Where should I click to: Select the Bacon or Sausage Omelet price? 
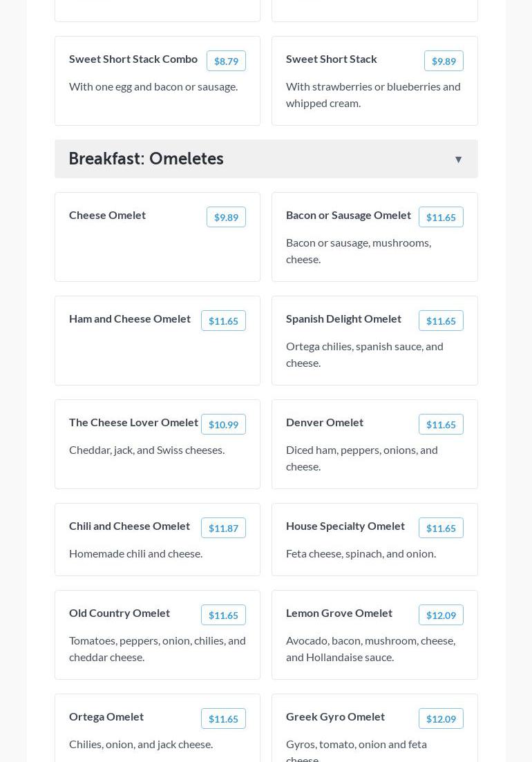pyautogui.click(x=441, y=217)
